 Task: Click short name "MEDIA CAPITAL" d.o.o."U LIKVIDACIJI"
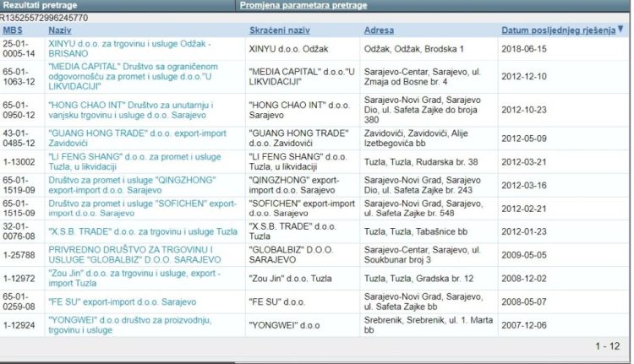pos(302,77)
